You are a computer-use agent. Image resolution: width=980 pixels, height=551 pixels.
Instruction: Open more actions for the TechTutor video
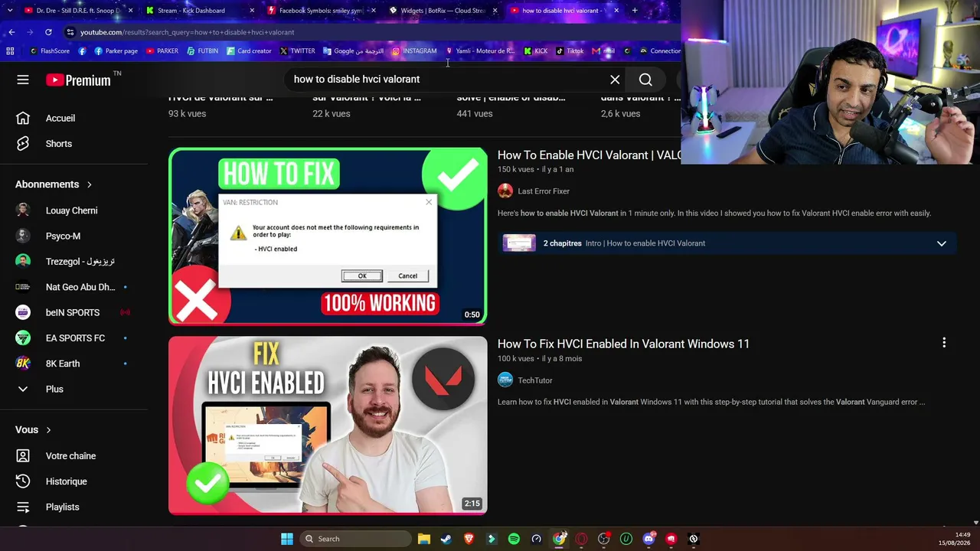[944, 343]
